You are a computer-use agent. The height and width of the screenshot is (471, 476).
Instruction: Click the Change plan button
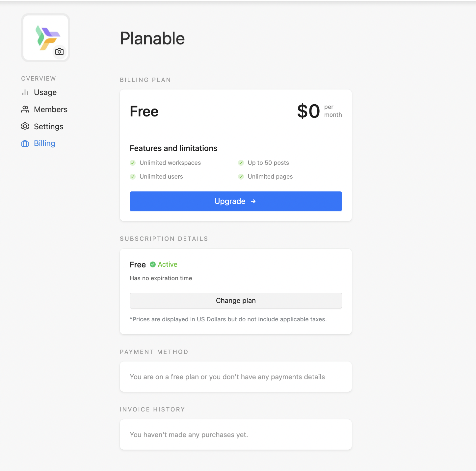pyautogui.click(x=236, y=301)
